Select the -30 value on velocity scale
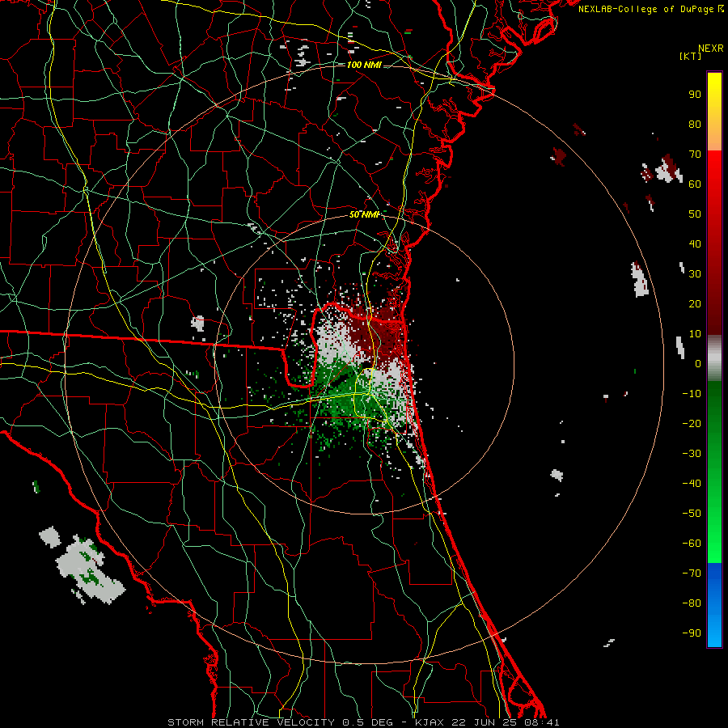Screen dimensions: 728x728 (x=692, y=454)
